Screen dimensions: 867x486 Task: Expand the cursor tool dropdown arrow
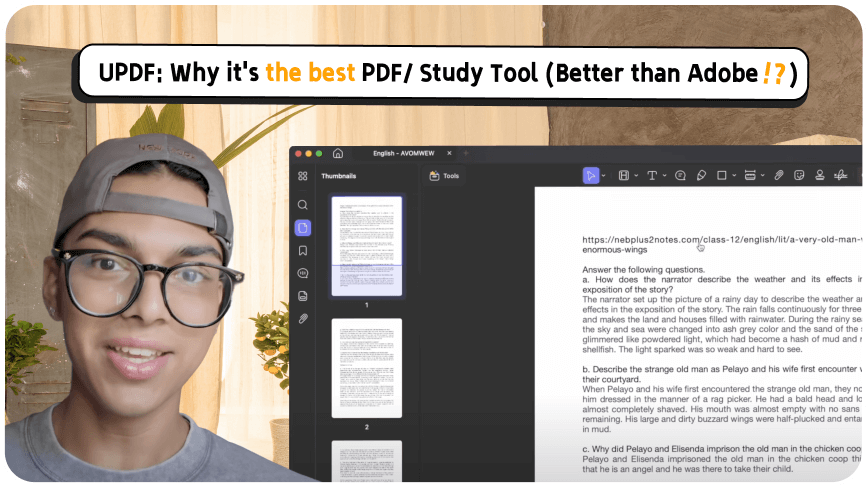pos(603,176)
